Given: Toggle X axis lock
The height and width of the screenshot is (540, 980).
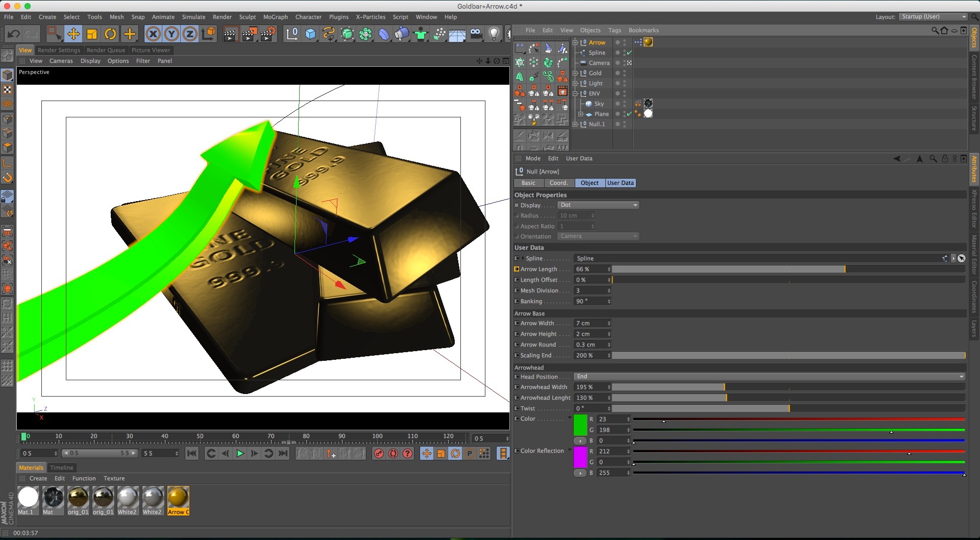Looking at the screenshot, I should (x=153, y=34).
